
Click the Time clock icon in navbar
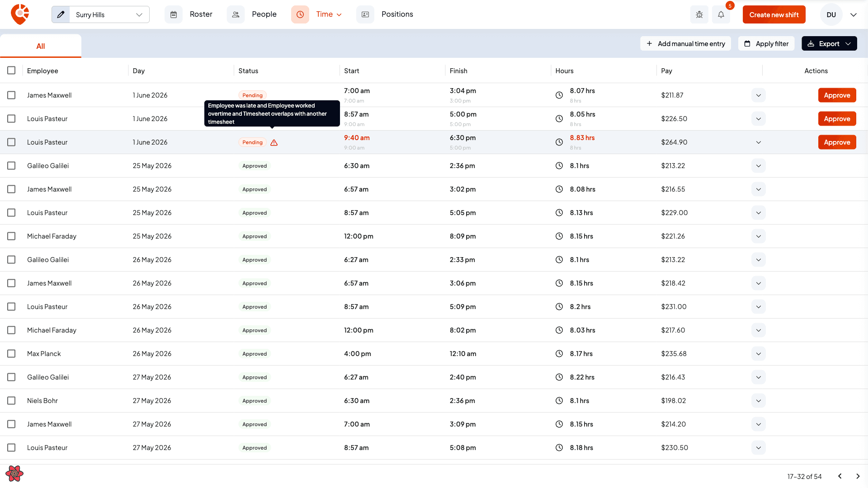pos(300,14)
